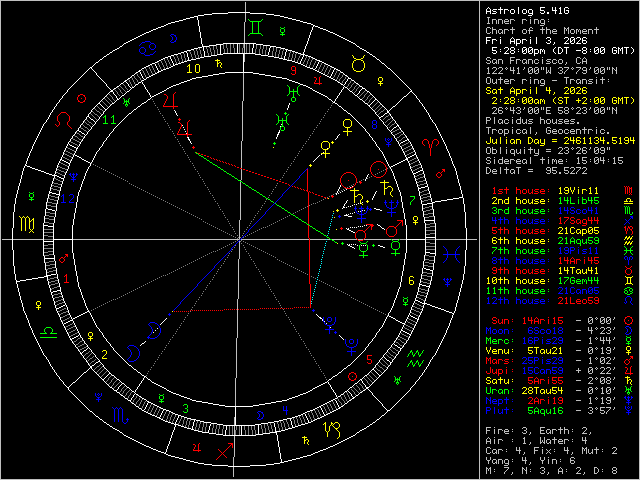Click the Taurus glyph on the zodiac wheel

[357, 66]
